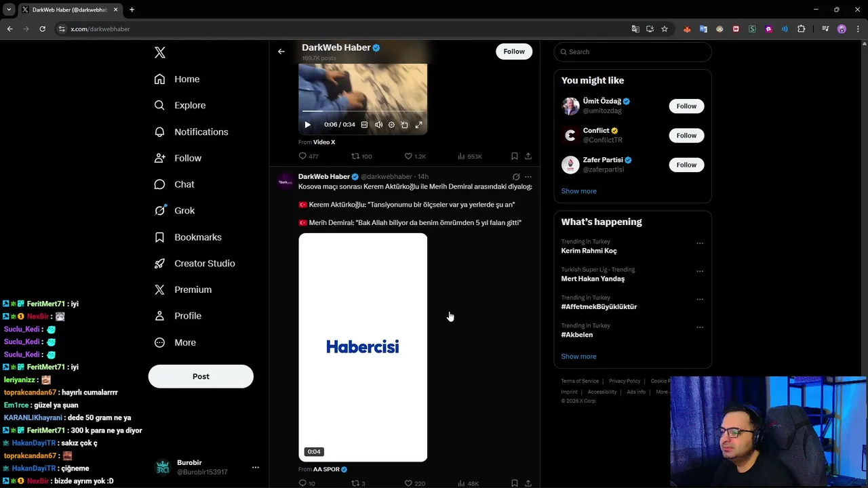
Task: Click the Search input field
Action: 633,52
